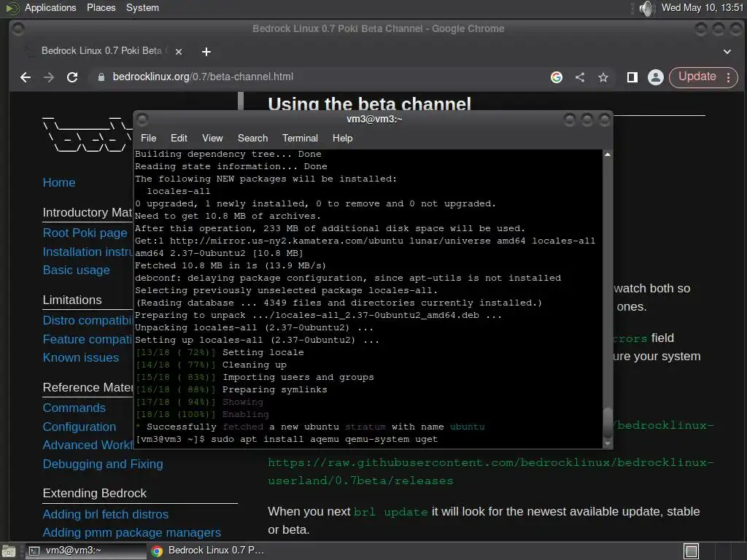
Task: Click the clock showing Wed May 10
Action: point(703,7)
